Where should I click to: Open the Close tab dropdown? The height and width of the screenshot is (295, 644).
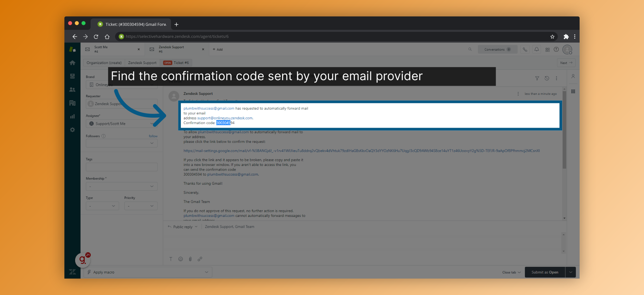[512, 272]
